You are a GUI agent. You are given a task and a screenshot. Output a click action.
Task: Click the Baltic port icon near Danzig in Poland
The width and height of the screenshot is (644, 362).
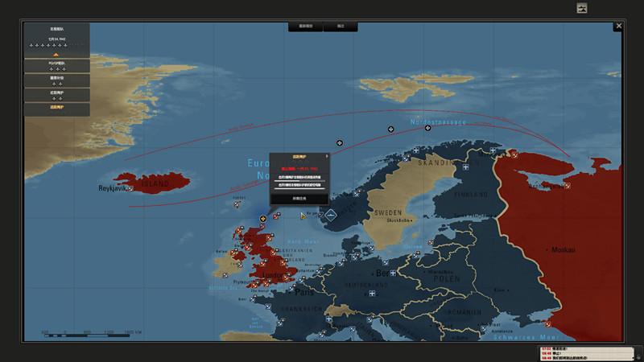[x=415, y=255]
